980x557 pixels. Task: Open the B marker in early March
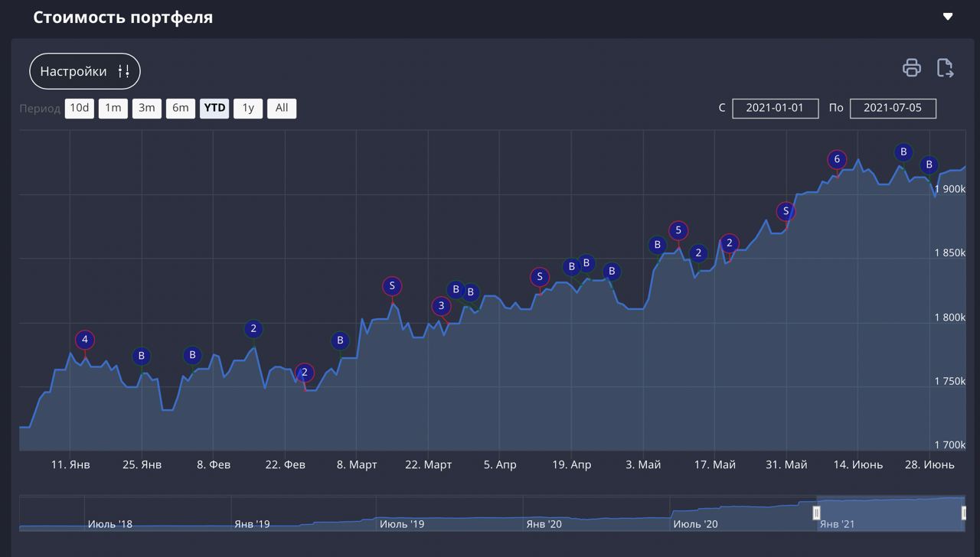click(x=340, y=340)
